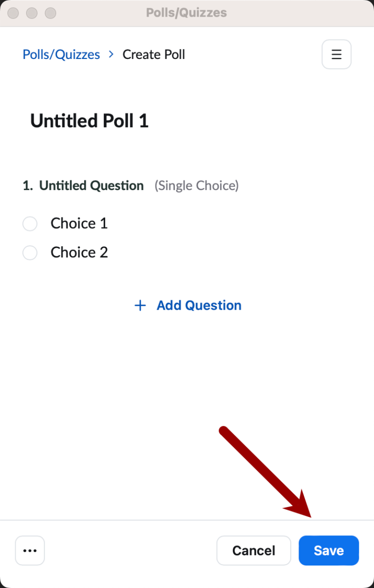This screenshot has width=374, height=588.
Task: Click the plus icon next to Add Question
Action: (x=140, y=305)
